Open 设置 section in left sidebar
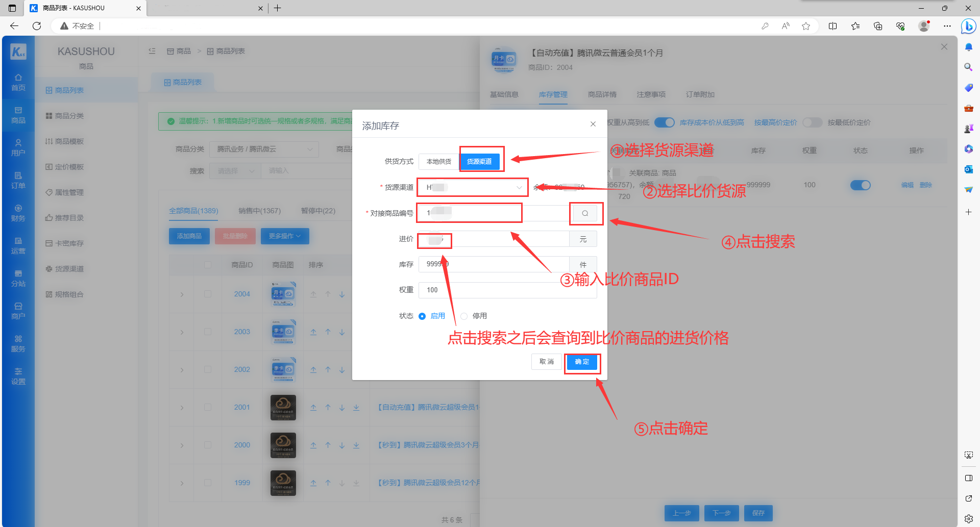 tap(18, 377)
